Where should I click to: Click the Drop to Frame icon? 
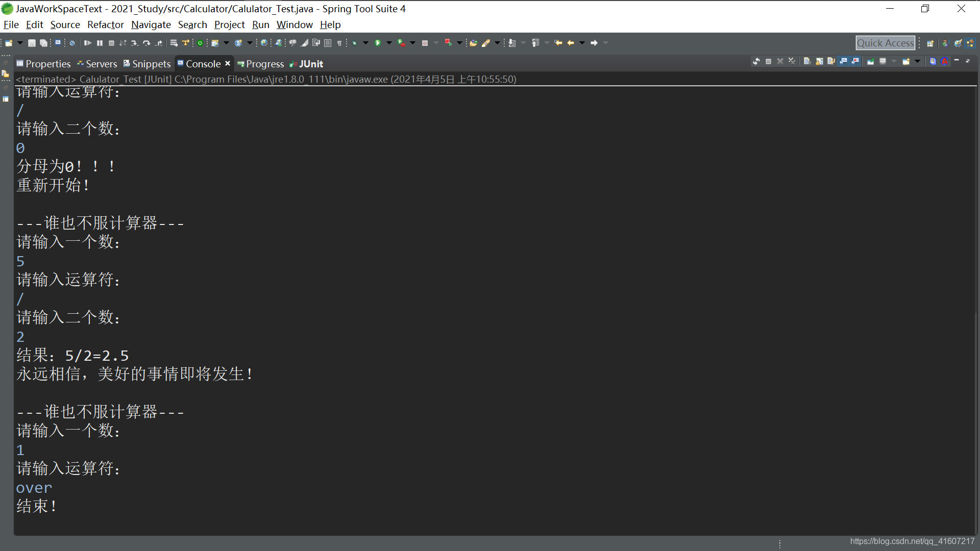pyautogui.click(x=174, y=43)
